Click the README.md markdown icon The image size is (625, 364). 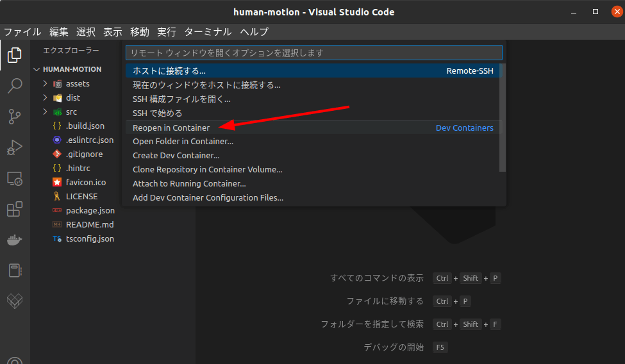[57, 224]
